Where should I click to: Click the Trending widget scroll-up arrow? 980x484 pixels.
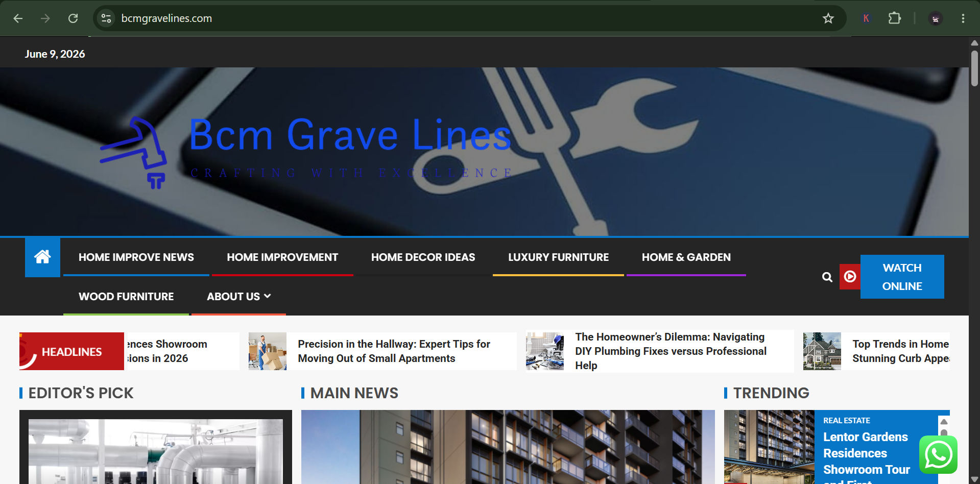coord(944,422)
